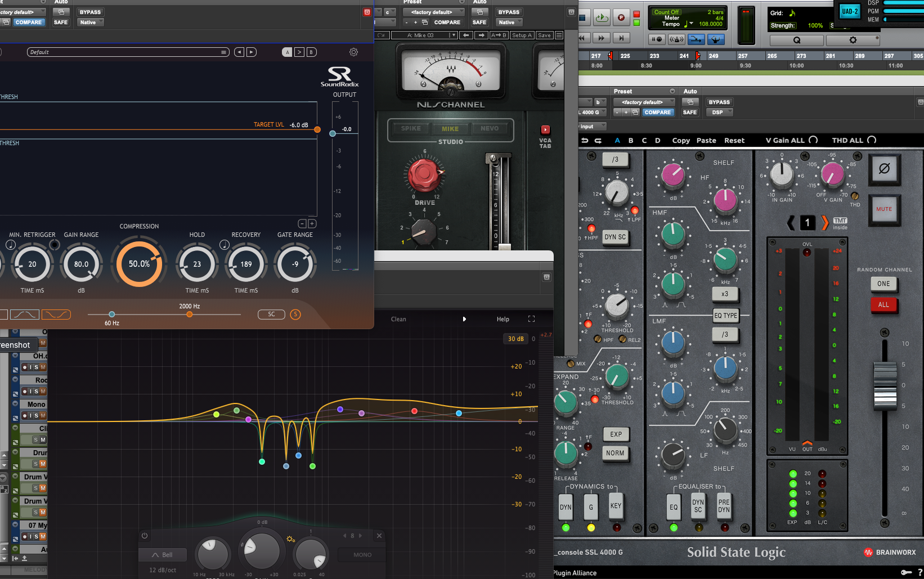Click the gear settings button under Grid
Image resolution: width=924 pixels, height=579 pixels.
pos(853,40)
